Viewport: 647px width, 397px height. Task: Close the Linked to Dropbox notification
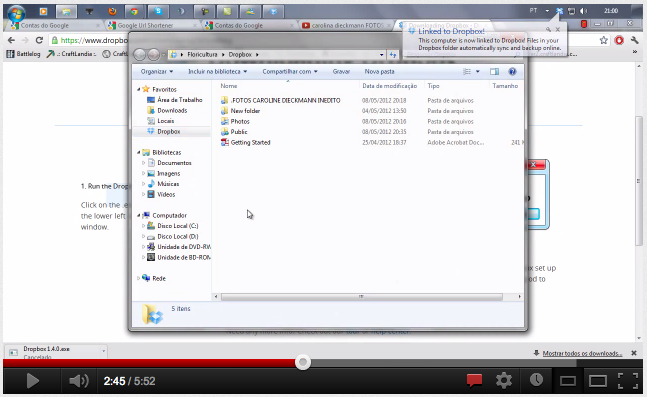[x=557, y=29]
